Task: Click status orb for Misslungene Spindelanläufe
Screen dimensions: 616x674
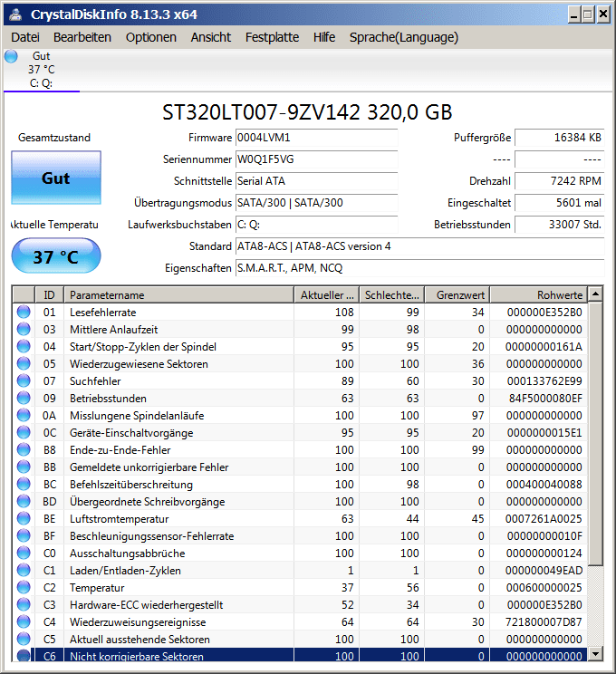Action: click(x=24, y=415)
